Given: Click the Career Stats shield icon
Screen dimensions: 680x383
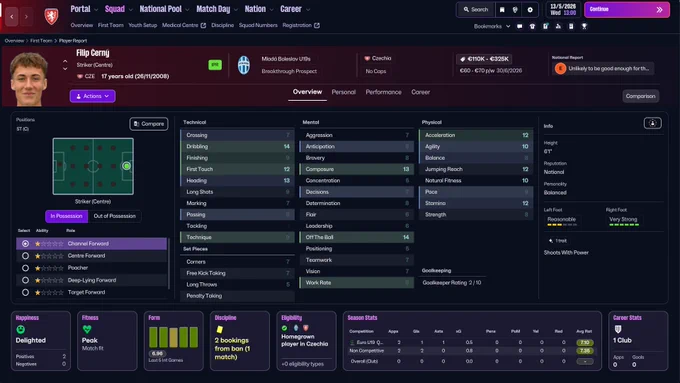Looking at the screenshot, I should [618, 330].
